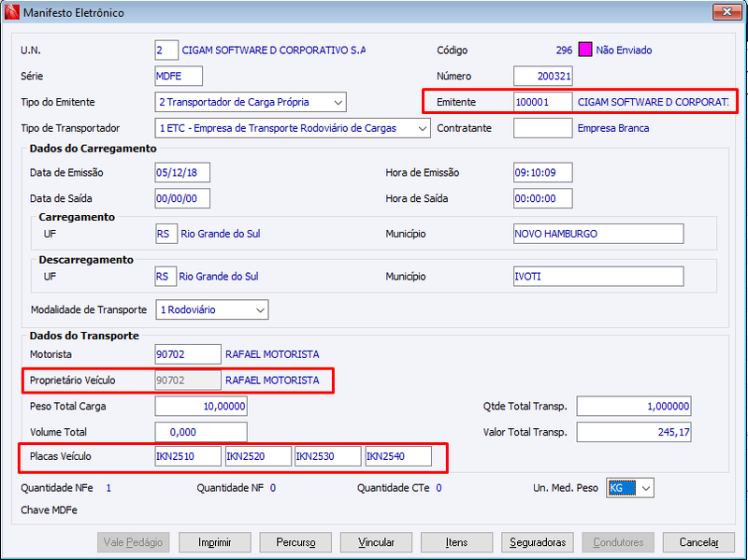This screenshot has width=748, height=560.
Task: Close the Manifesto Eletrônico window
Action: click(726, 11)
